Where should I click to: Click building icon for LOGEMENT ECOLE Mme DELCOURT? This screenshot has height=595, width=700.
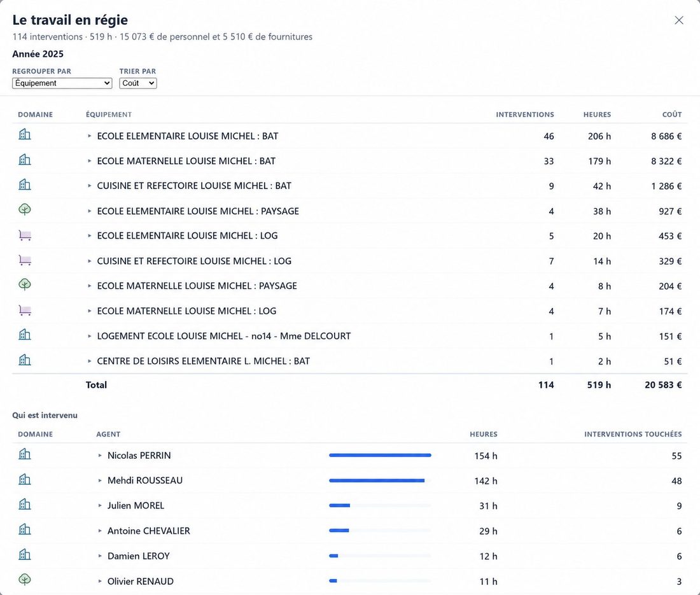point(25,334)
